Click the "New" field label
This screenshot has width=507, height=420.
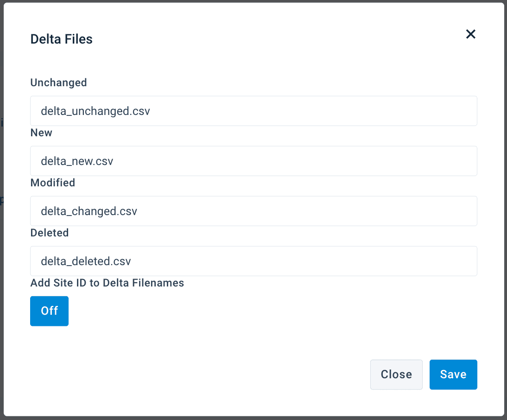pyautogui.click(x=41, y=133)
